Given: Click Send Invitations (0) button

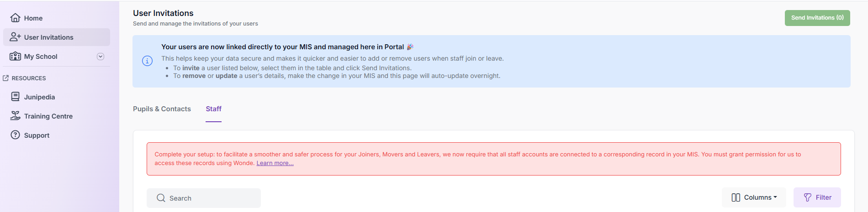Looking at the screenshot, I should point(817,18).
